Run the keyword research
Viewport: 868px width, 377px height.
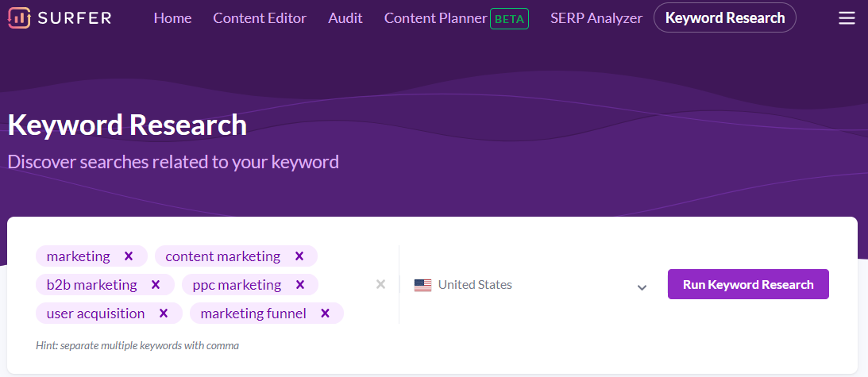[x=748, y=284]
